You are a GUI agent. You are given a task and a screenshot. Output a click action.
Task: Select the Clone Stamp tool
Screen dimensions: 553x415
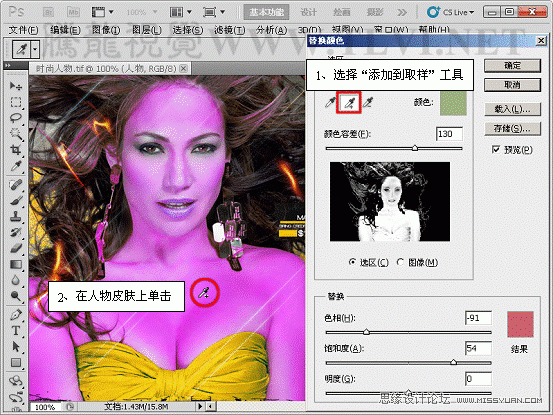(16, 216)
